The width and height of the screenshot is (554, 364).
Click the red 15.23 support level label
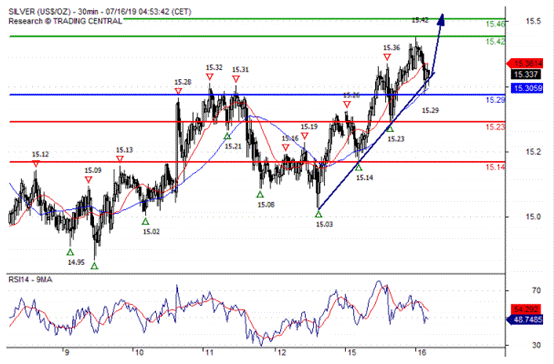495,127
